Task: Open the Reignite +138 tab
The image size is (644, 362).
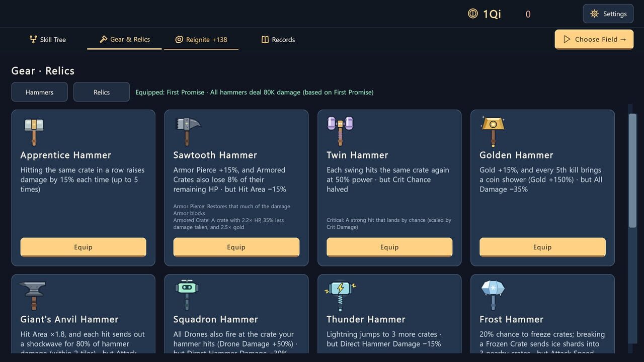Action: click(x=201, y=39)
